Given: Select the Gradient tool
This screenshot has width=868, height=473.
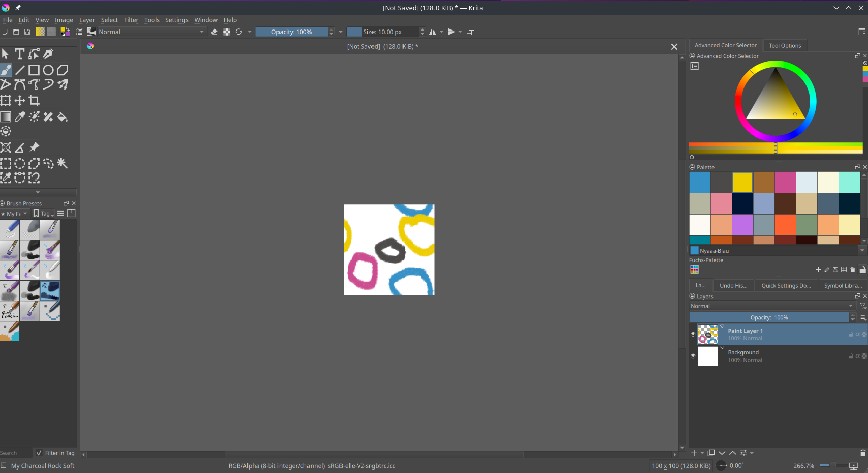Looking at the screenshot, I should (6, 117).
